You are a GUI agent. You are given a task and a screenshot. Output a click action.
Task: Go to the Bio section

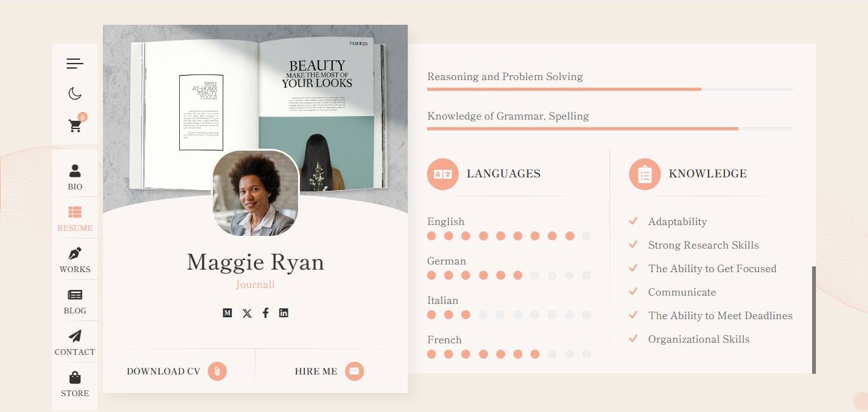pyautogui.click(x=75, y=177)
